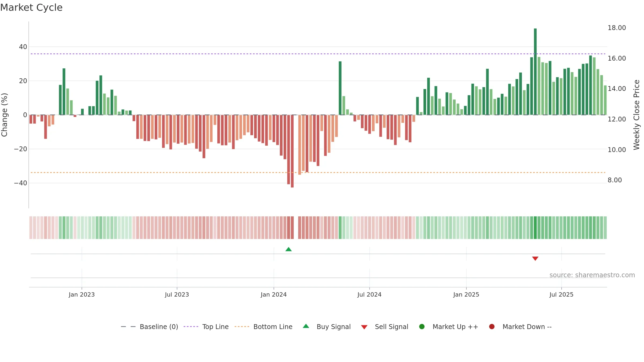Screen dimensions: 644x362
Task: Click the green Buy Signal legend triangle icon
Action: pyautogui.click(x=306, y=326)
